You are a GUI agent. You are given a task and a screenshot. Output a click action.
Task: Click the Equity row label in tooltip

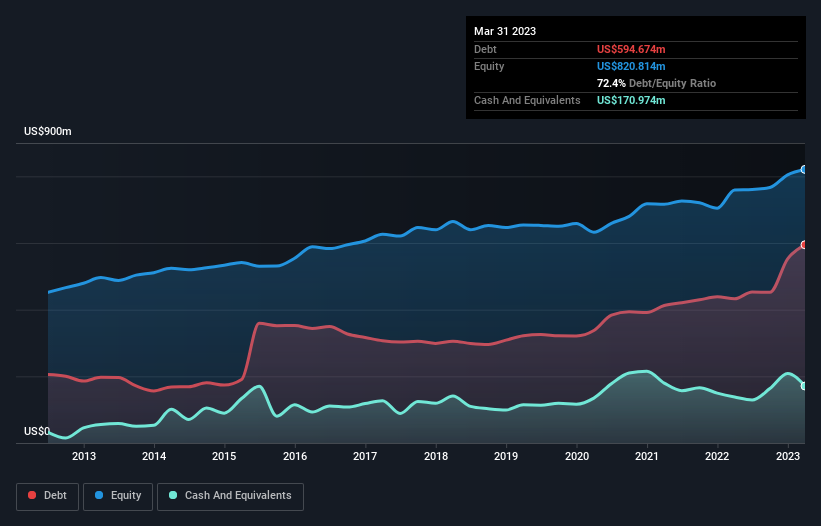pyautogui.click(x=489, y=66)
